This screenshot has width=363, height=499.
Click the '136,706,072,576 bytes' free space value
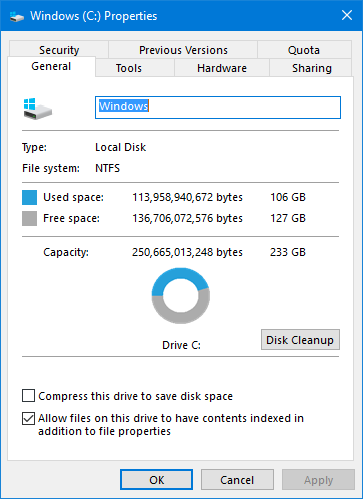(x=187, y=218)
